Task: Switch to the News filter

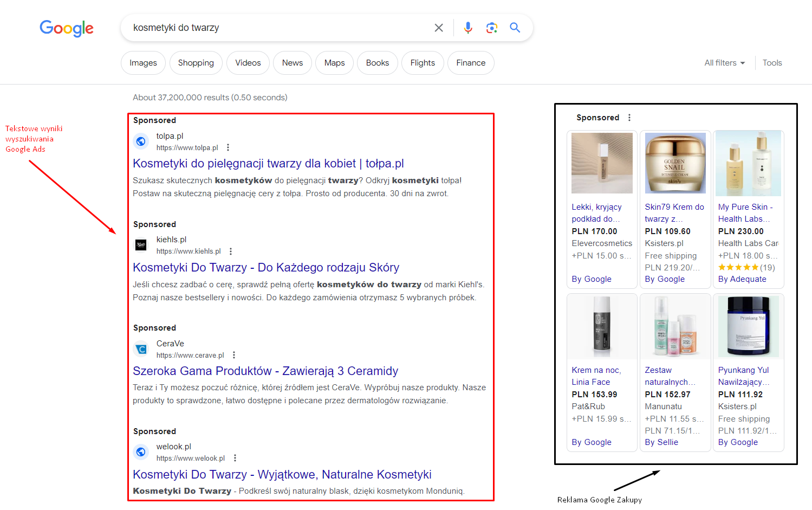Action: tap(293, 63)
